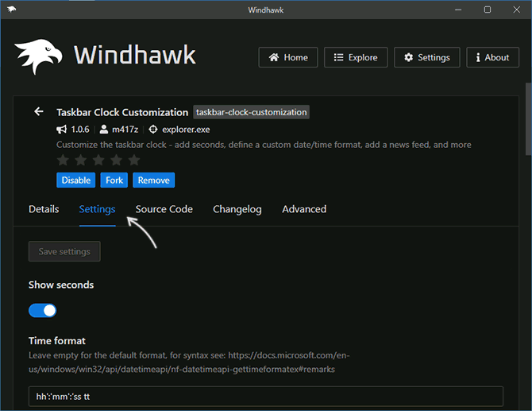Click the Show seconds label
Viewport: 532px width, 411px height.
click(61, 285)
